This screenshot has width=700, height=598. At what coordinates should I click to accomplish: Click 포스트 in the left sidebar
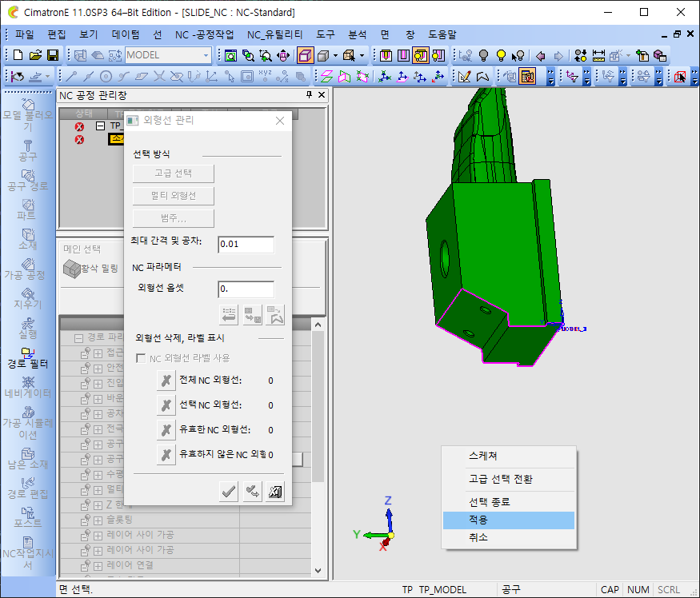tap(28, 516)
